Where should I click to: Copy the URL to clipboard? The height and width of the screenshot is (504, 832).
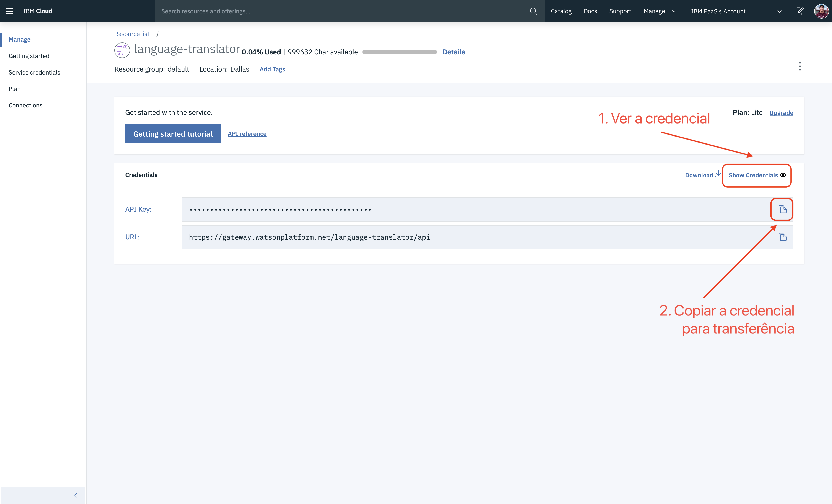782,237
